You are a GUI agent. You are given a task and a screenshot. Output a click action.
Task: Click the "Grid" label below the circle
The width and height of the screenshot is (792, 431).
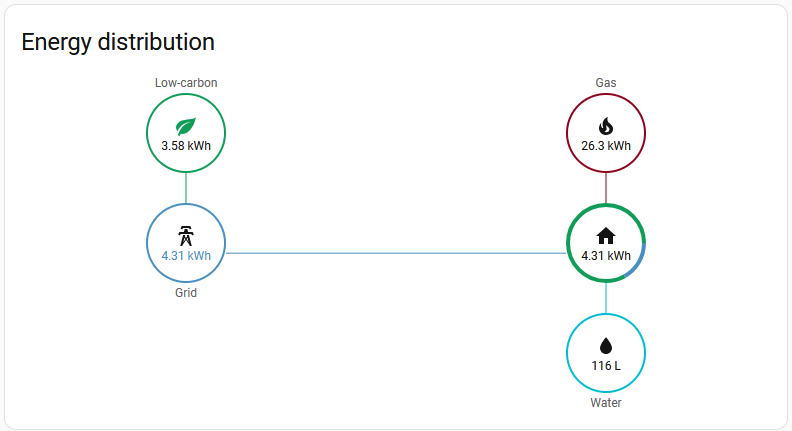pyautogui.click(x=186, y=293)
